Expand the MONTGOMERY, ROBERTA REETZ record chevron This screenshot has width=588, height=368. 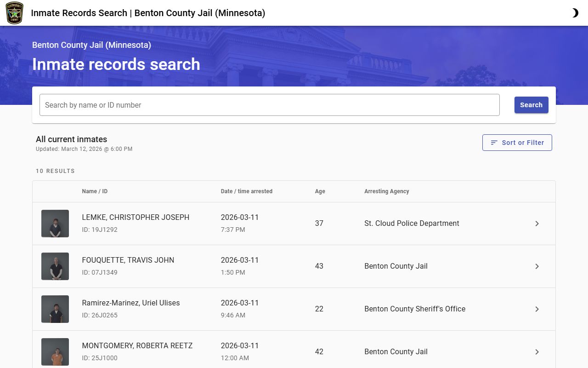(x=537, y=352)
